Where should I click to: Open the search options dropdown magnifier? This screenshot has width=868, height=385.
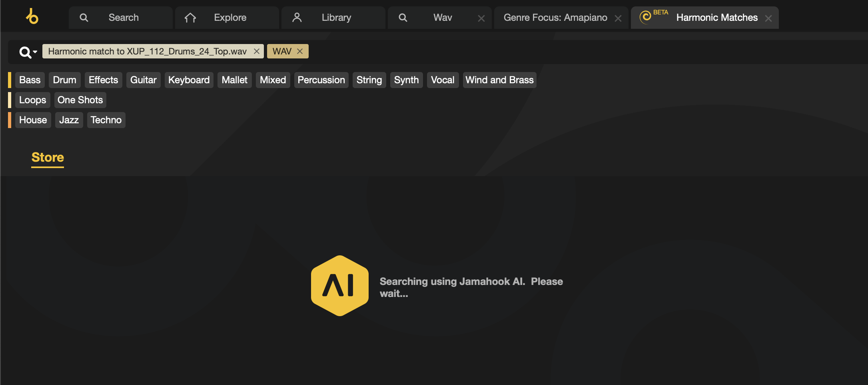(28, 52)
